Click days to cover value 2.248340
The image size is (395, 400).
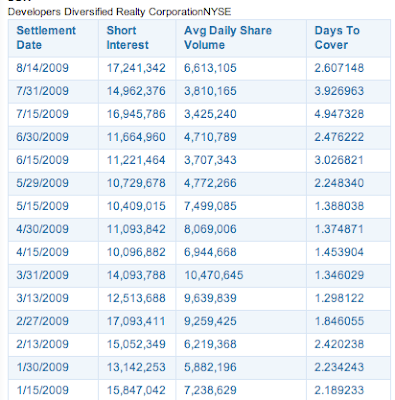339,183
